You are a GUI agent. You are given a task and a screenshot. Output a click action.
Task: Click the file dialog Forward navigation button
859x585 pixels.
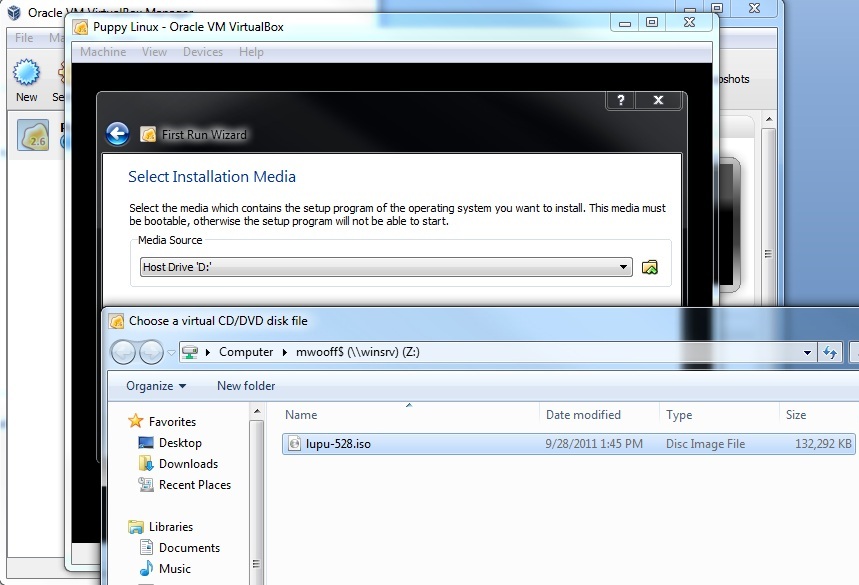[x=151, y=352]
